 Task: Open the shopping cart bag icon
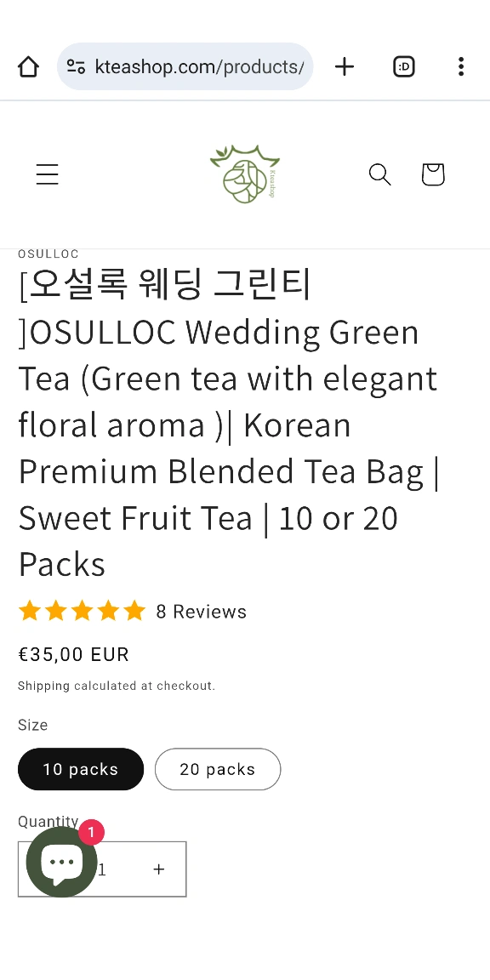click(432, 174)
